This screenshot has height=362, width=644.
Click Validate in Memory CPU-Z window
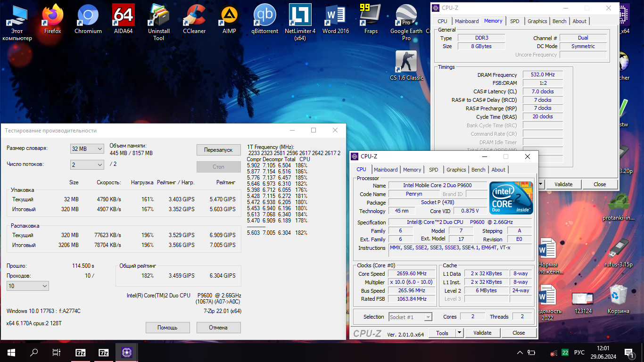[x=563, y=184]
